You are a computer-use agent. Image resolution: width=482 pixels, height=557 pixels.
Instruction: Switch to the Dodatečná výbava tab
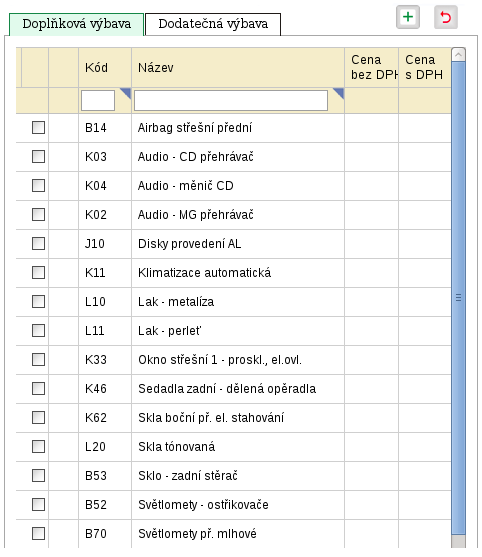213,24
